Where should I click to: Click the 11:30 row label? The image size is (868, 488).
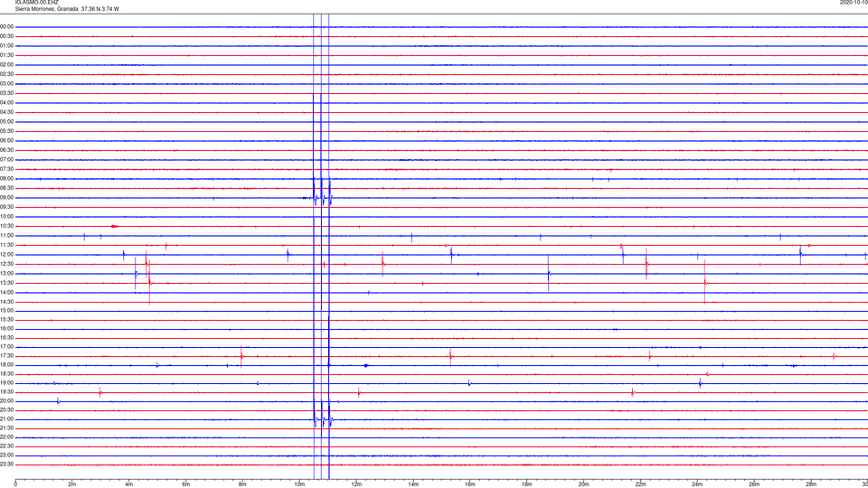[x=7, y=245]
